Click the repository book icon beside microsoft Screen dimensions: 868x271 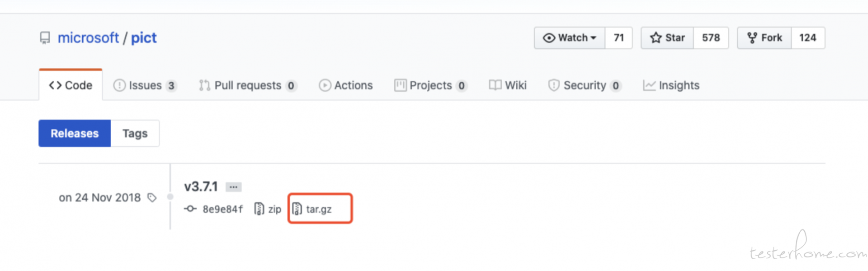coord(45,38)
